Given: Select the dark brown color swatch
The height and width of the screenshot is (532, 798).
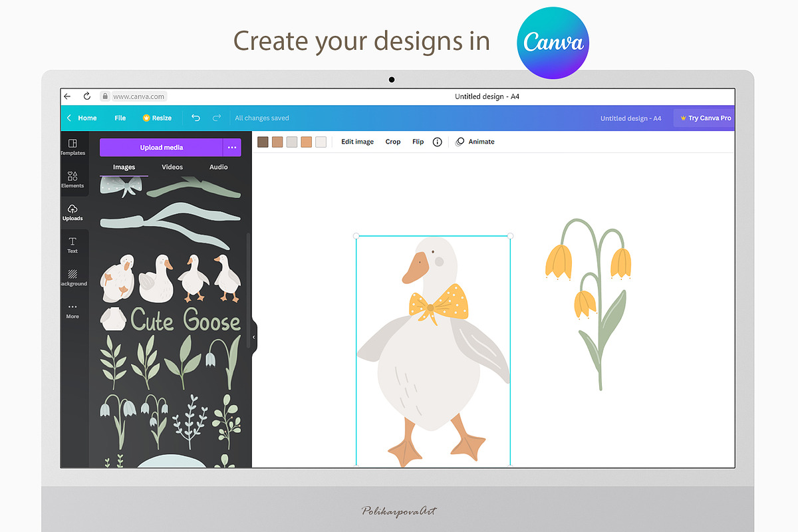Looking at the screenshot, I should click(x=263, y=142).
